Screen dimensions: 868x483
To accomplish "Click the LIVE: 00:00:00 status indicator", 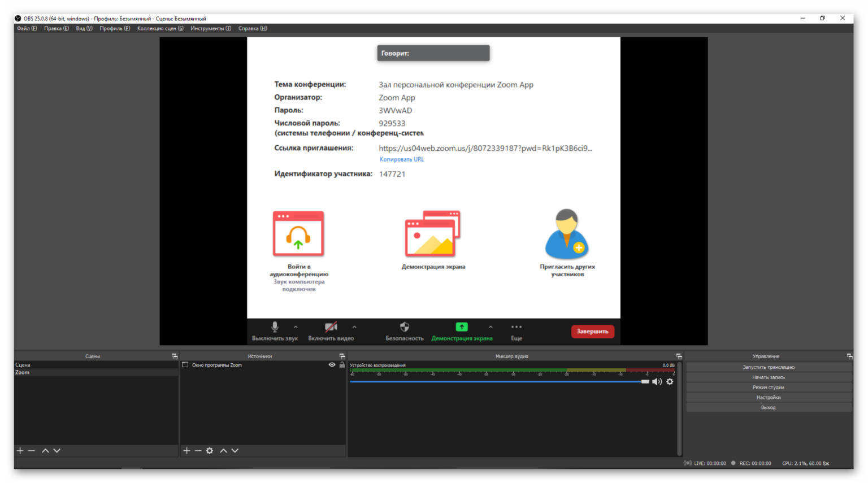I will coord(705,463).
